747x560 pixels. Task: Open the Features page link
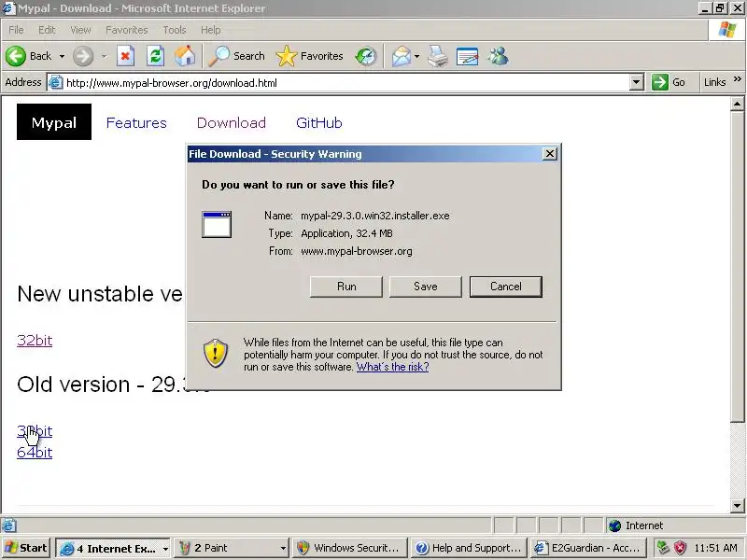click(x=136, y=123)
